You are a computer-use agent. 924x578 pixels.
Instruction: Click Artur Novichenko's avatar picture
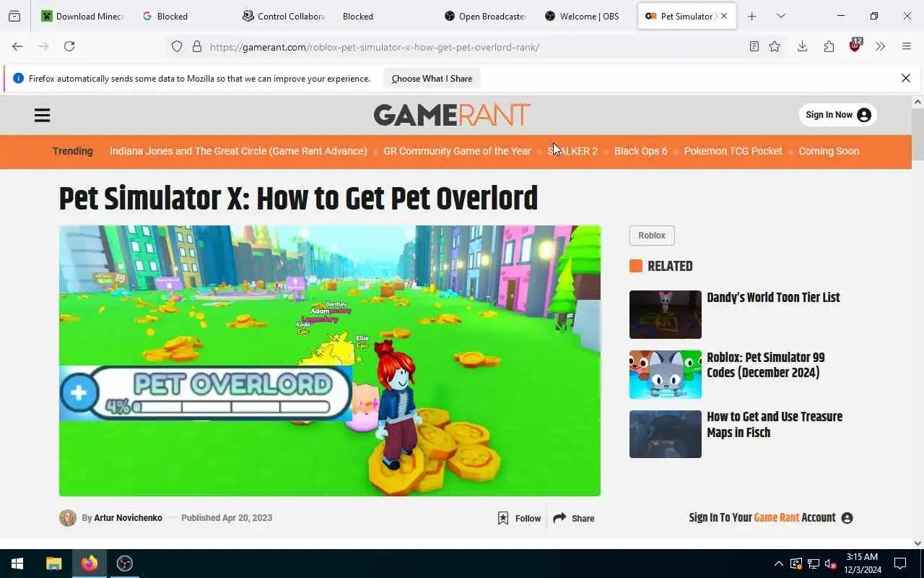click(68, 518)
